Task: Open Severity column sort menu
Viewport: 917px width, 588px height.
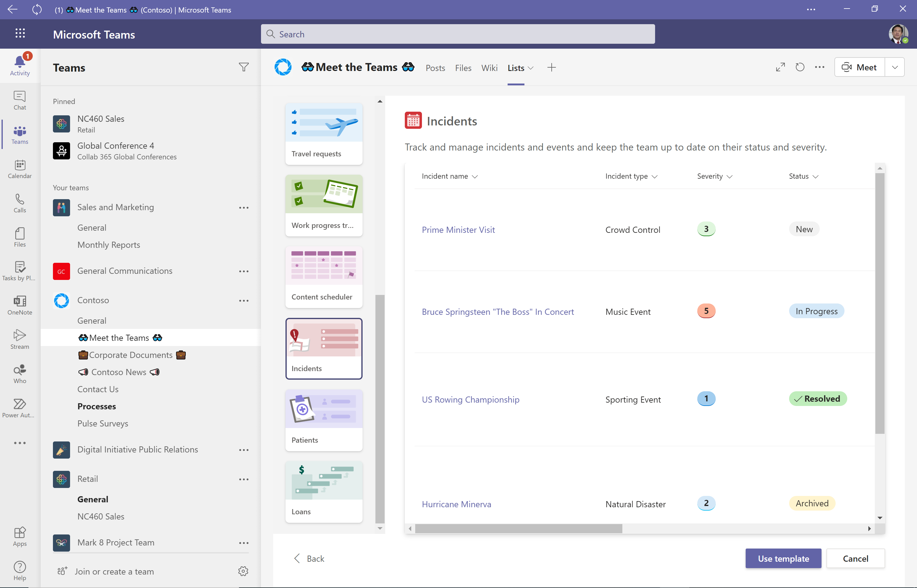Action: pos(715,177)
